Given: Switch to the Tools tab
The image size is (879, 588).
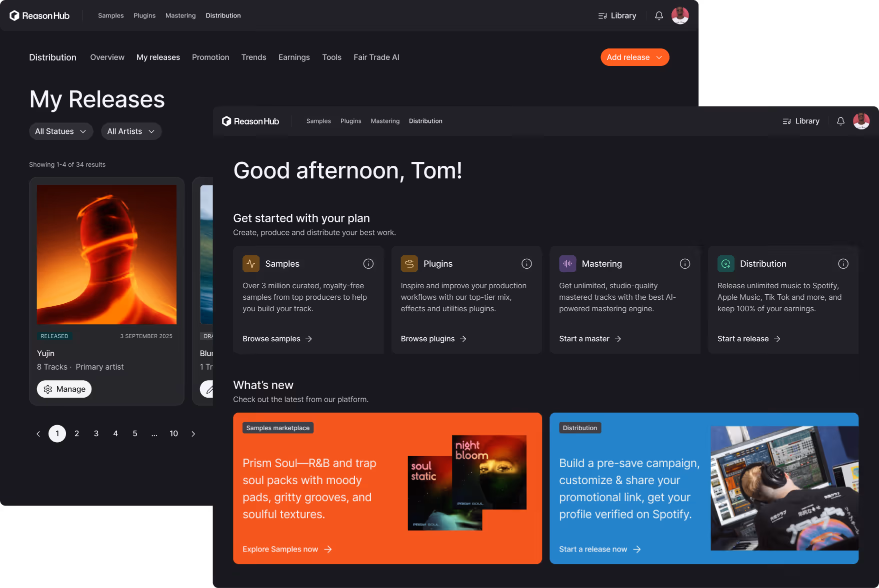Looking at the screenshot, I should coord(331,57).
